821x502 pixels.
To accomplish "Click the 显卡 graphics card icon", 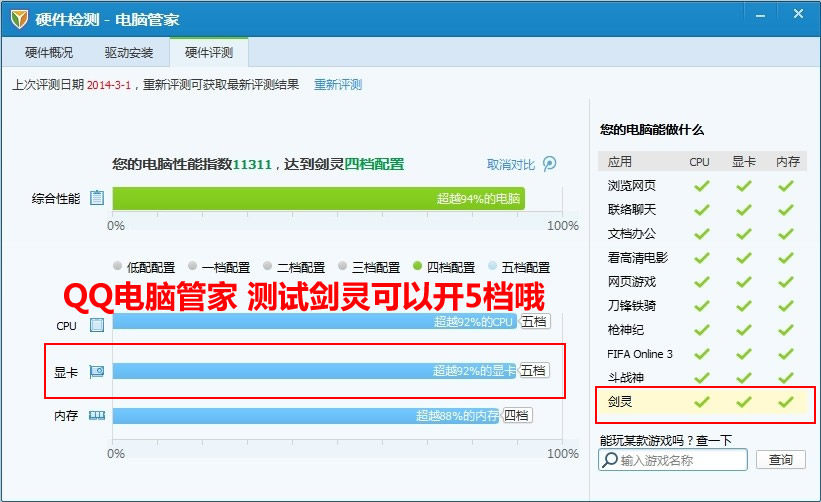I will tap(97, 372).
